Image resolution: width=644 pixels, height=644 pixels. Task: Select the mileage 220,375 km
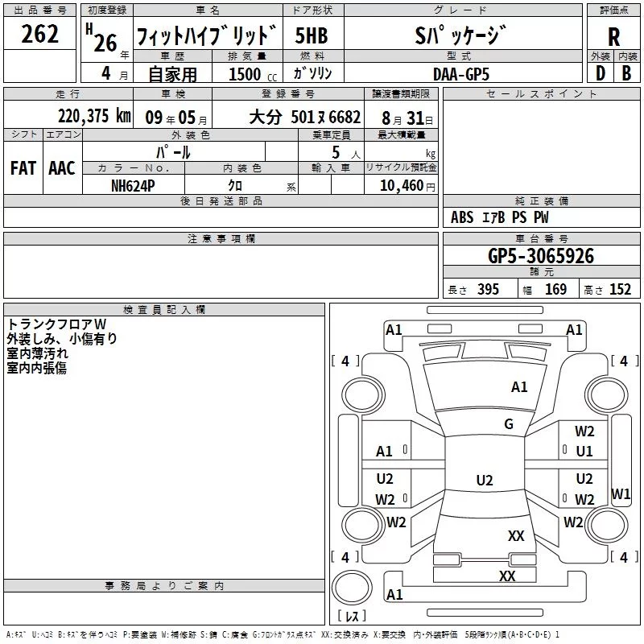point(94,116)
